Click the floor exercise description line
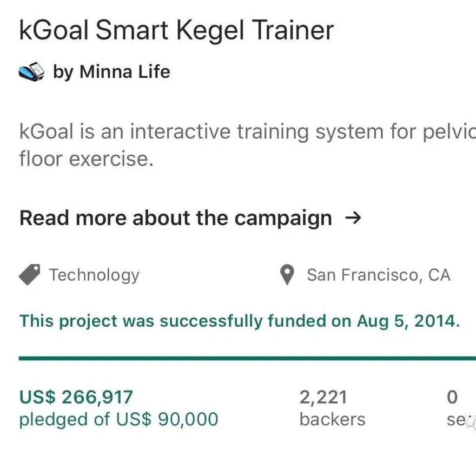 tap(86, 159)
